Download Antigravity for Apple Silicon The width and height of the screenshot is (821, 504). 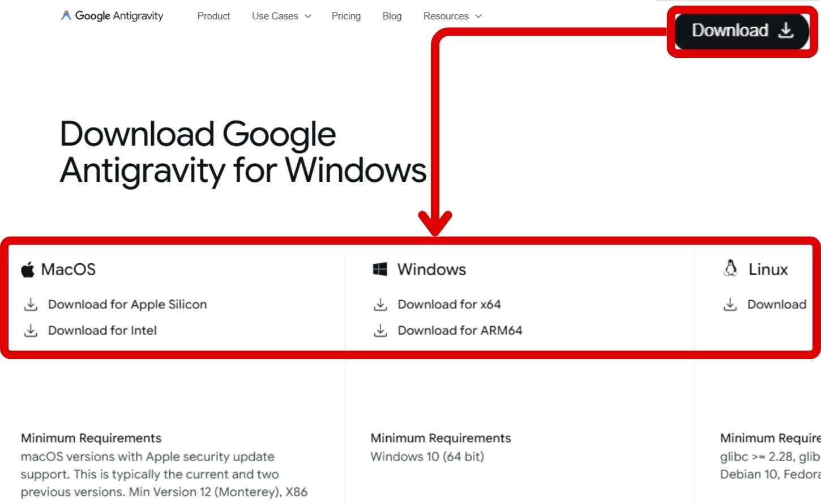click(x=128, y=304)
